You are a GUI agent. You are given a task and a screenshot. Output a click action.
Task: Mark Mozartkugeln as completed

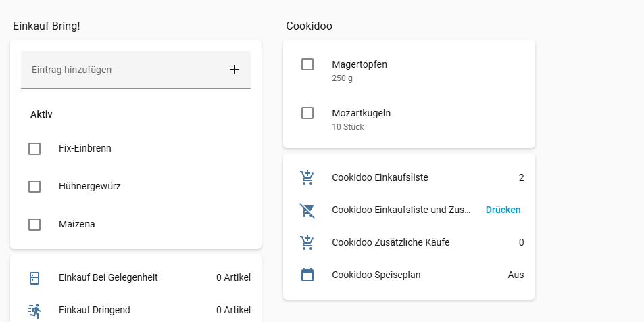[x=307, y=113]
